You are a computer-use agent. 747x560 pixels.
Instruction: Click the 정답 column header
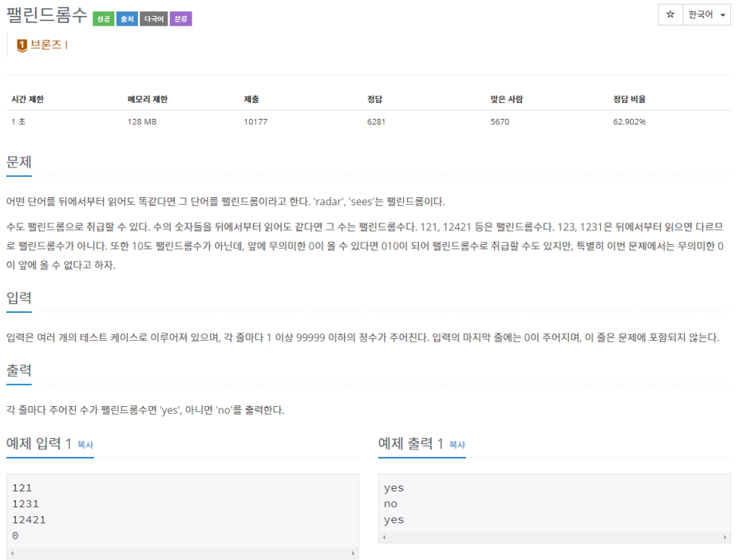(x=375, y=99)
